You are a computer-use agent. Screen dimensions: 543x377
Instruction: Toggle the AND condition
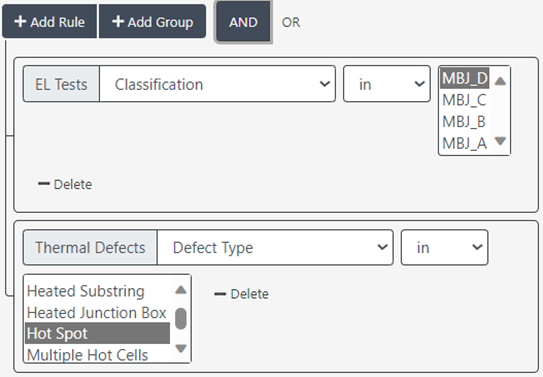[243, 22]
